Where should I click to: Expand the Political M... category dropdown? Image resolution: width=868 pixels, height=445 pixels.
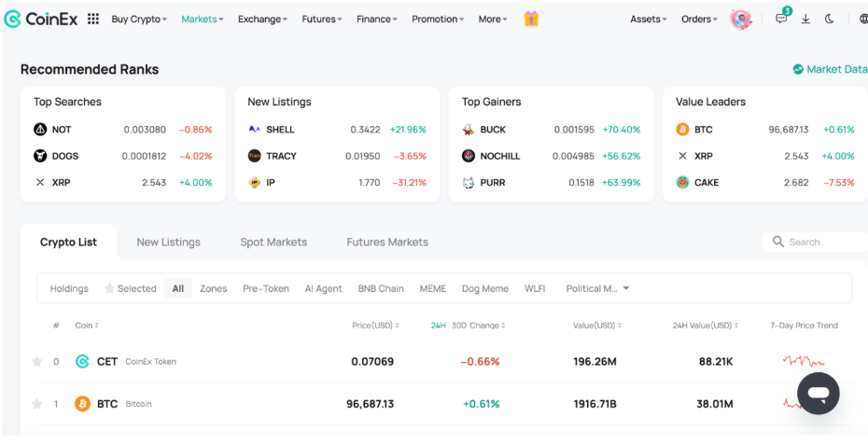coord(598,288)
